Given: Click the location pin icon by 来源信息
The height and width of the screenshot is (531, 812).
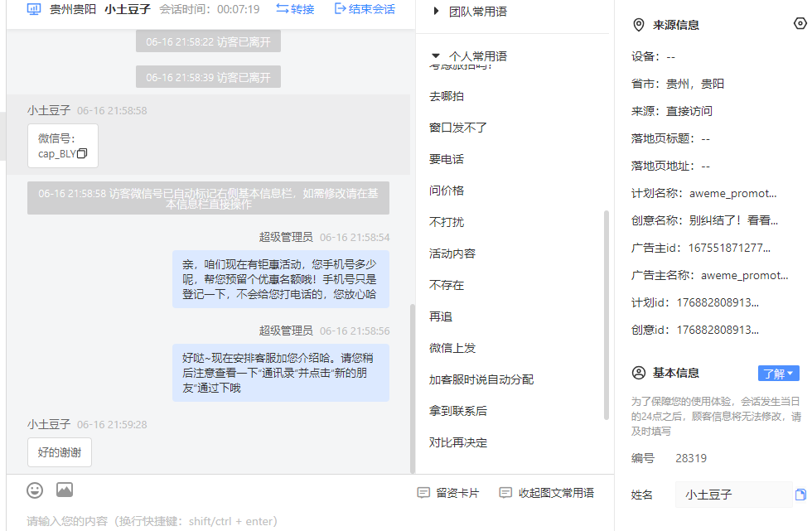Looking at the screenshot, I should (x=639, y=25).
